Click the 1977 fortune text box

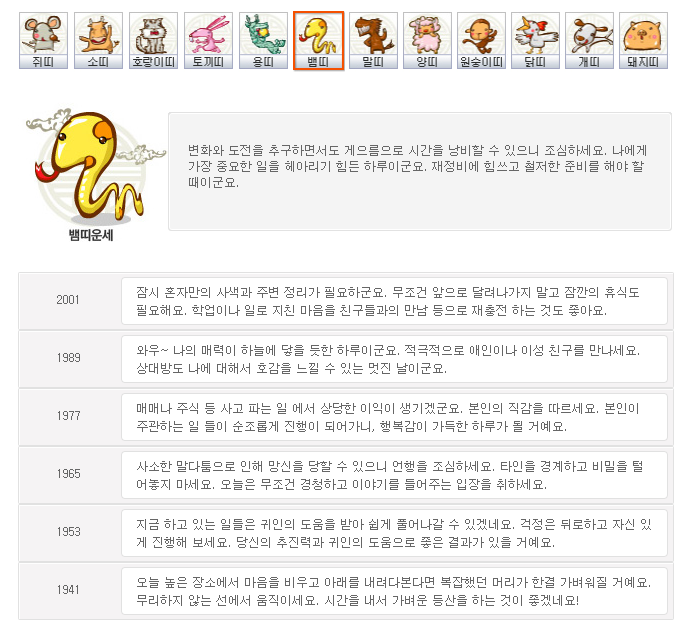point(394,417)
